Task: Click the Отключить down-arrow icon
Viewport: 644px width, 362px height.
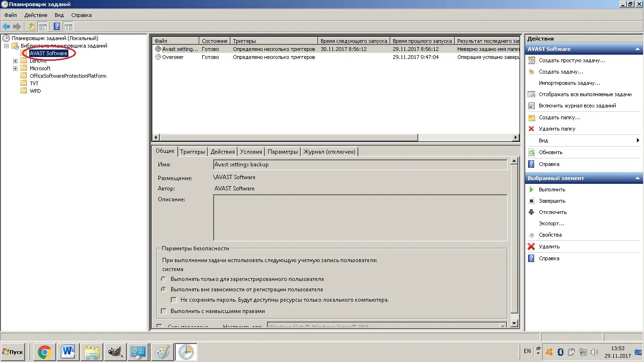Action: pyautogui.click(x=531, y=212)
